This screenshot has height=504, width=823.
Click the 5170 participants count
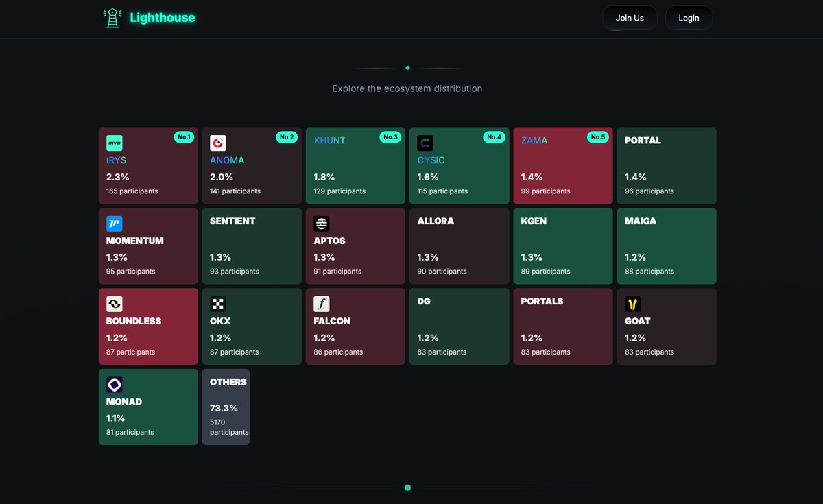(x=229, y=428)
